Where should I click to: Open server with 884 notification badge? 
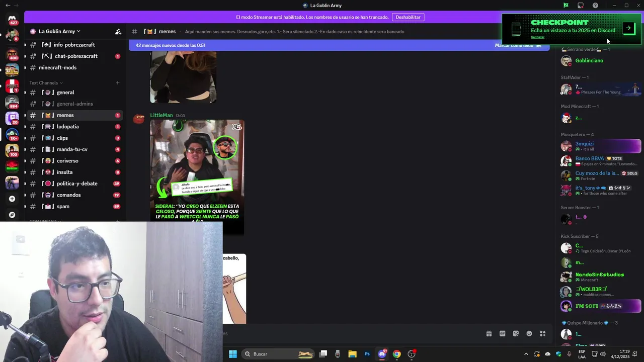12,101
